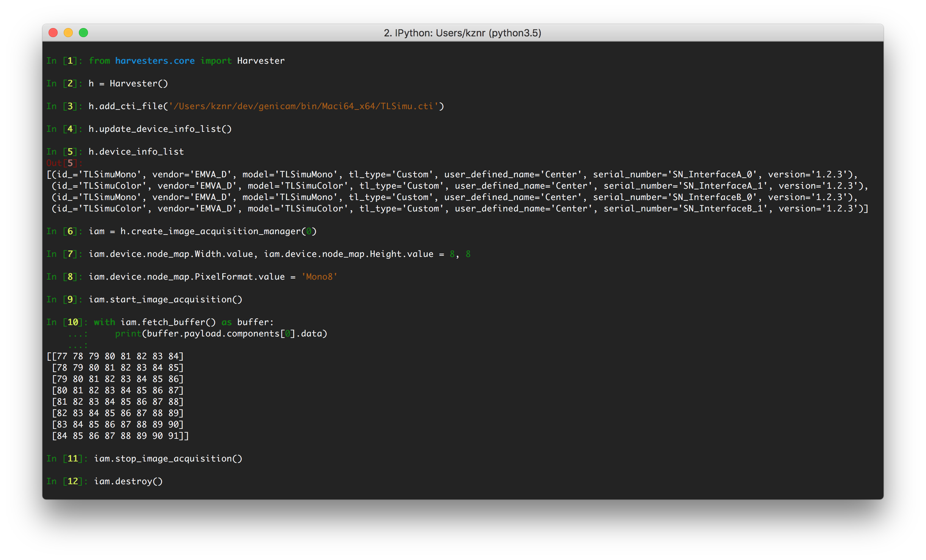Click array row '[80 81 82 83 84 85 86 87]'
926x560 pixels.
click(118, 390)
